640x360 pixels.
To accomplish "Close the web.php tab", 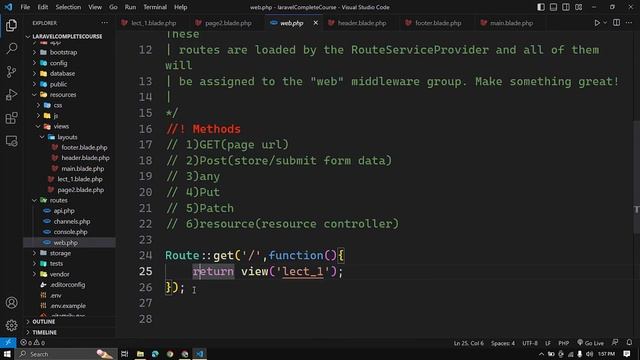I will [316, 23].
